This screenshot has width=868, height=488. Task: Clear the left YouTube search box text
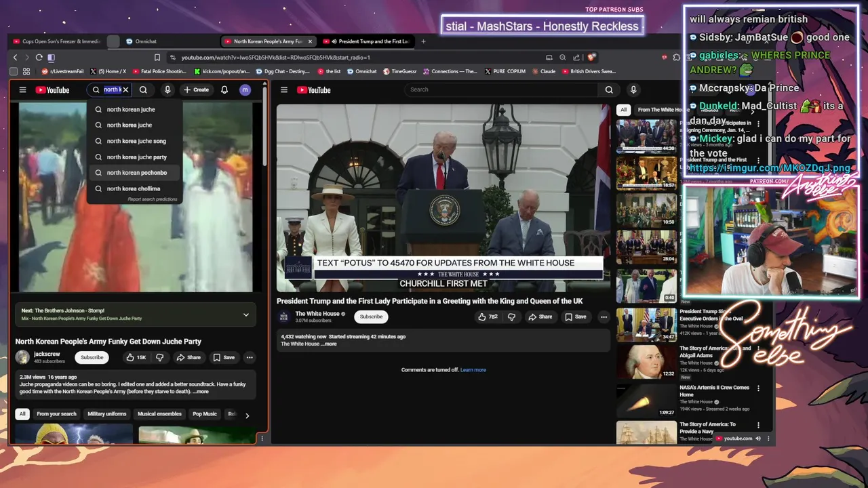click(x=125, y=89)
